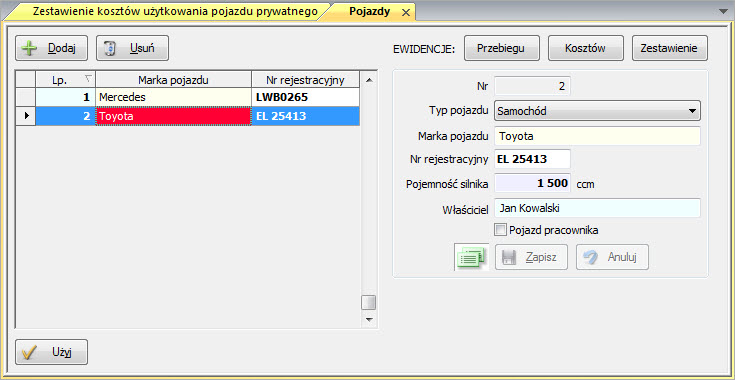Click the Nr rejestracyjny column header
The image size is (735, 380).
(306, 80)
